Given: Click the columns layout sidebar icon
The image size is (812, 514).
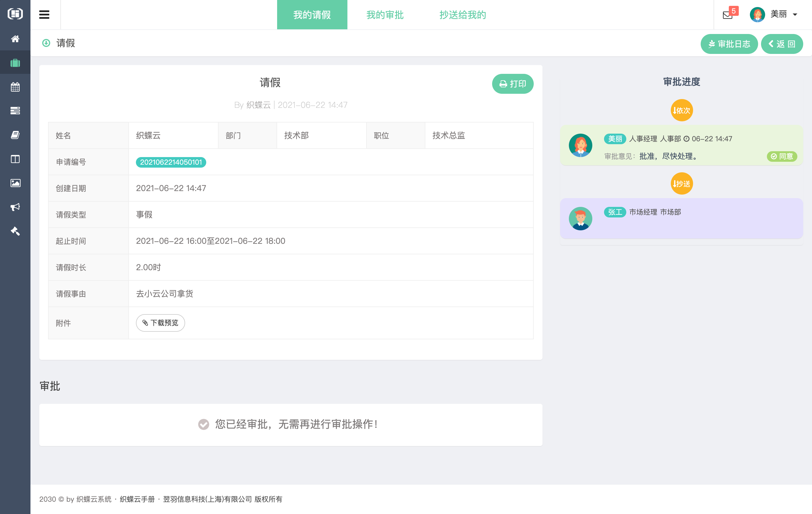Looking at the screenshot, I should click(x=15, y=159).
